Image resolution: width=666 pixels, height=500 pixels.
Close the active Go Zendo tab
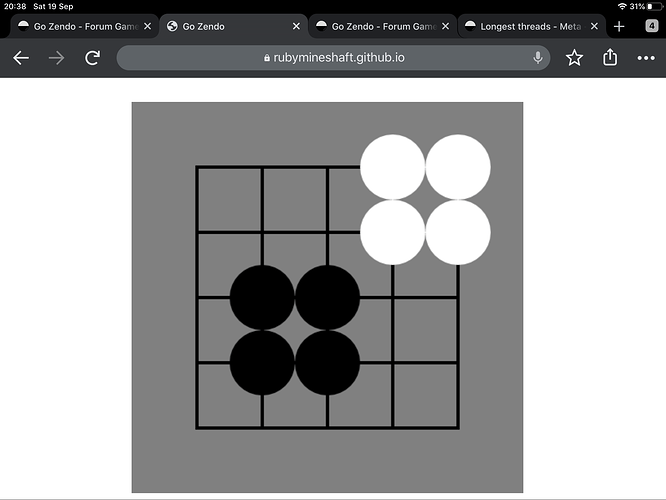(x=296, y=26)
